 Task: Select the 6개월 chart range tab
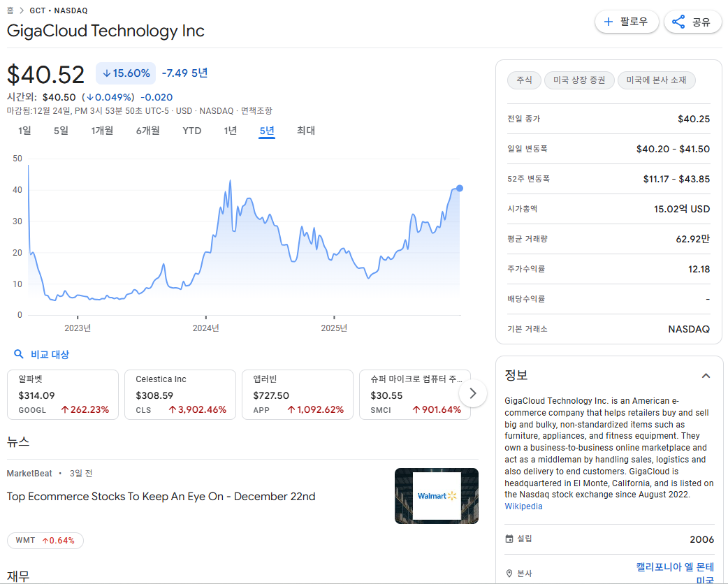147,131
